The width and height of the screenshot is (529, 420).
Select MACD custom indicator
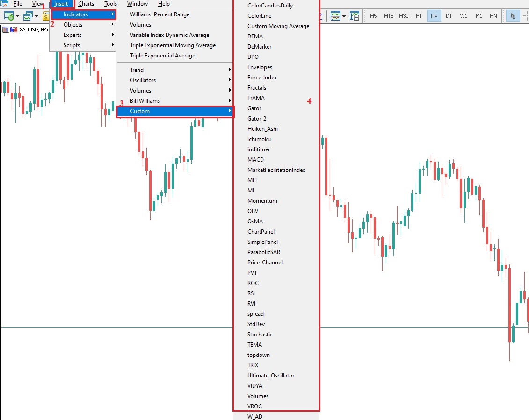click(x=276, y=160)
